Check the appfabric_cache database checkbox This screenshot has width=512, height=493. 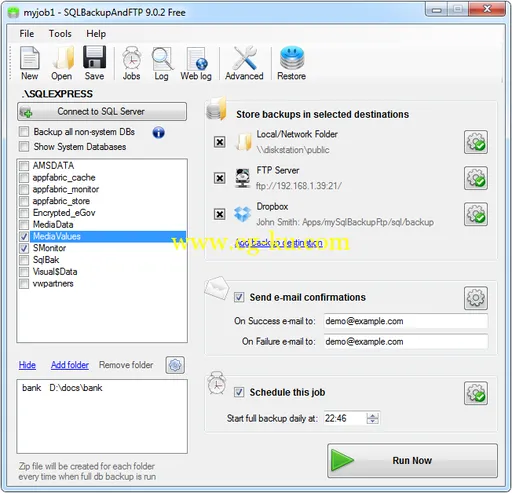24,178
